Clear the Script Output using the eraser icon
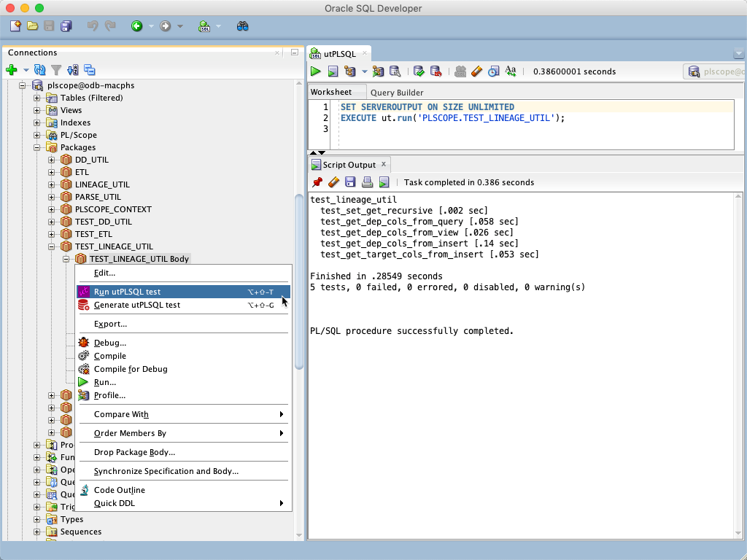Viewport: 747px width, 560px height. (x=333, y=182)
